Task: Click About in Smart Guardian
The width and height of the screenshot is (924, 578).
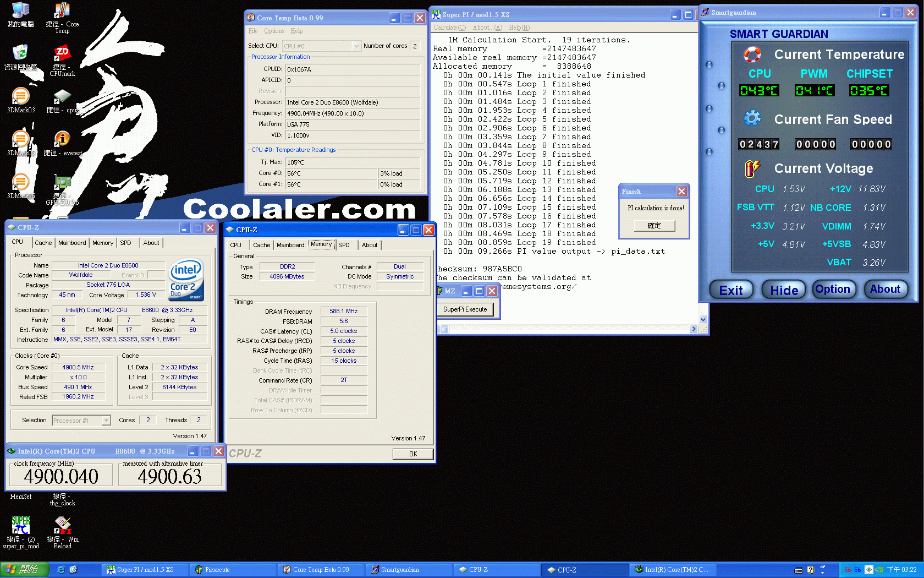Action: coord(885,289)
